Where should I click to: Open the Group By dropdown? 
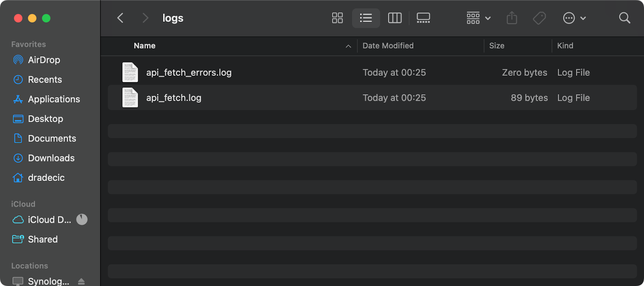tap(478, 18)
